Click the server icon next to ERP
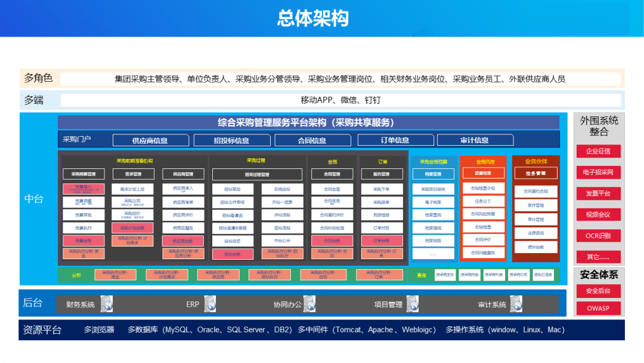644x363 pixels. (210, 304)
